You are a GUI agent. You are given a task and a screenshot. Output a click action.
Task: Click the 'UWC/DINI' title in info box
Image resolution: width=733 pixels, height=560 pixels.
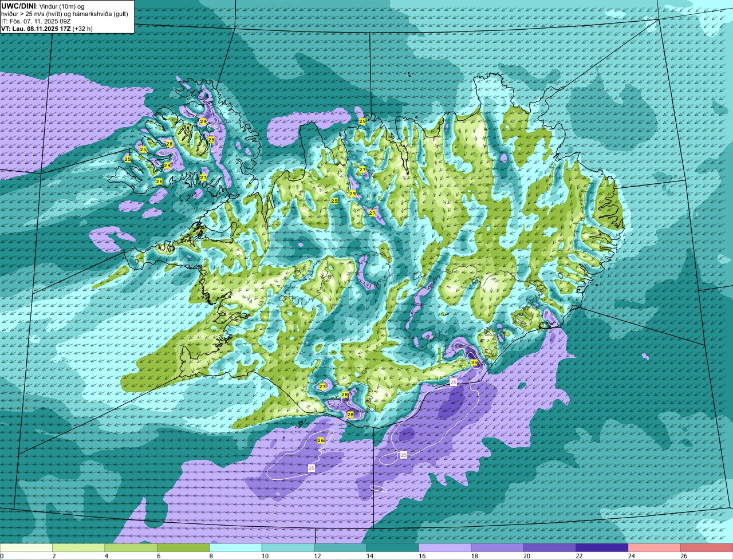click(x=18, y=6)
